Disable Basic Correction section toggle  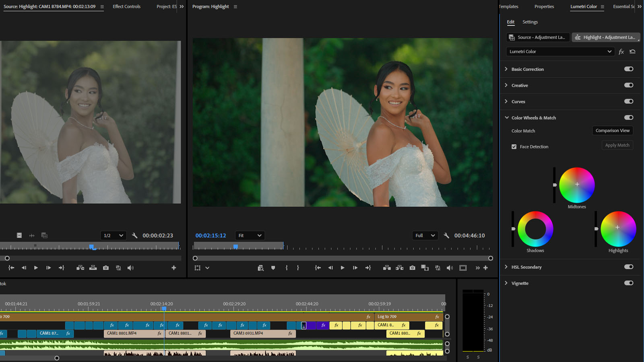[629, 69]
